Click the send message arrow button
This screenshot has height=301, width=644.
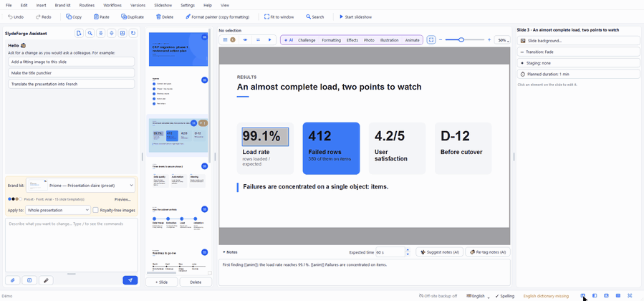tap(130, 280)
